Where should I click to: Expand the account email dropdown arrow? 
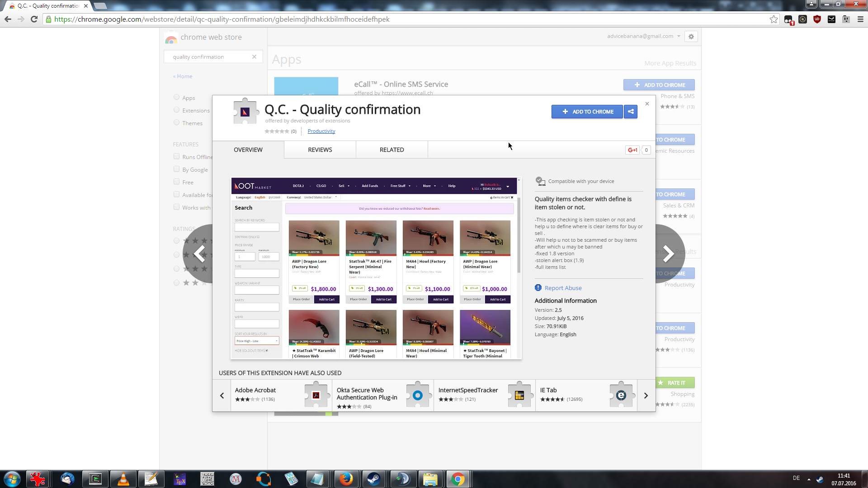point(679,36)
